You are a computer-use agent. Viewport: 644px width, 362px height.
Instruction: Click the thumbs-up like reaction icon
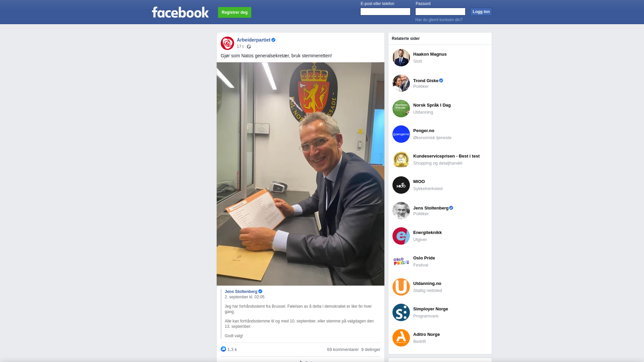[x=223, y=349]
